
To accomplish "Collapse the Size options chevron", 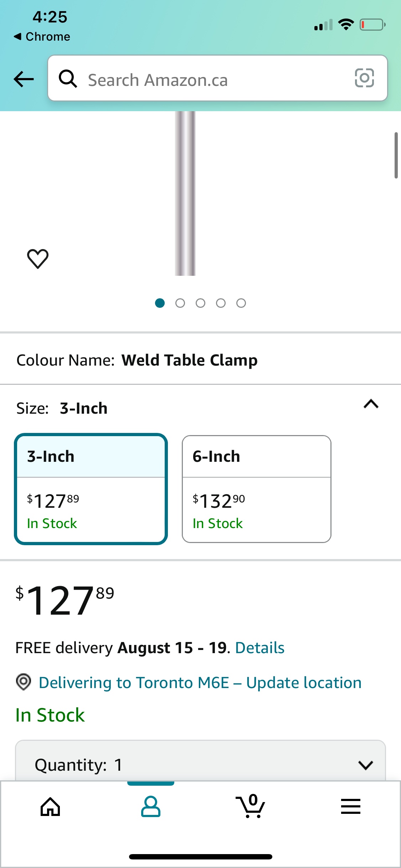I will (371, 404).
